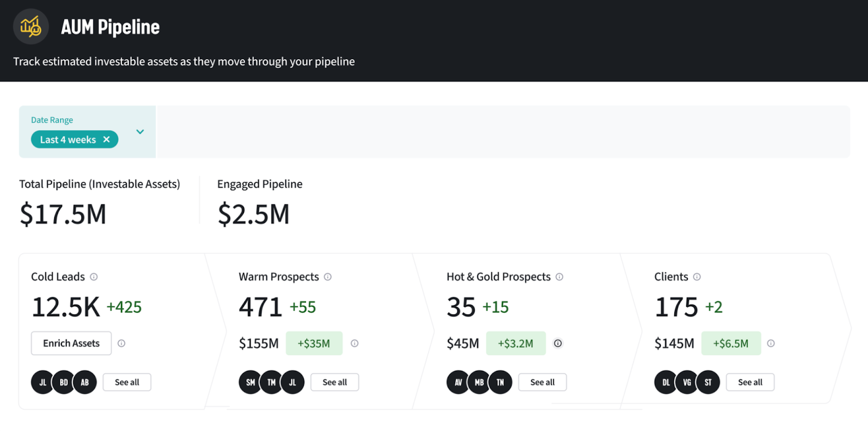This screenshot has height=431, width=868.
Task: Click the MB avatar in Hot & Gold Prospects
Action: (479, 382)
